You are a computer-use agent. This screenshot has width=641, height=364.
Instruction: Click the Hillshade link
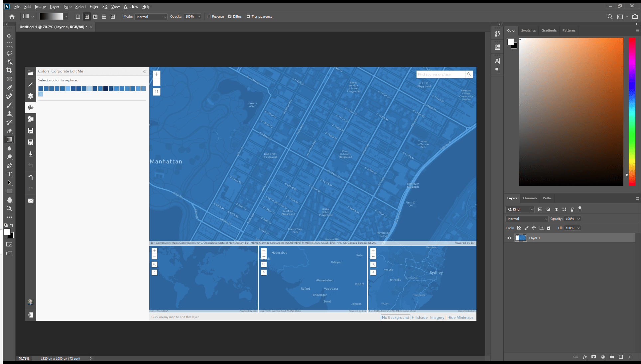(x=420, y=318)
